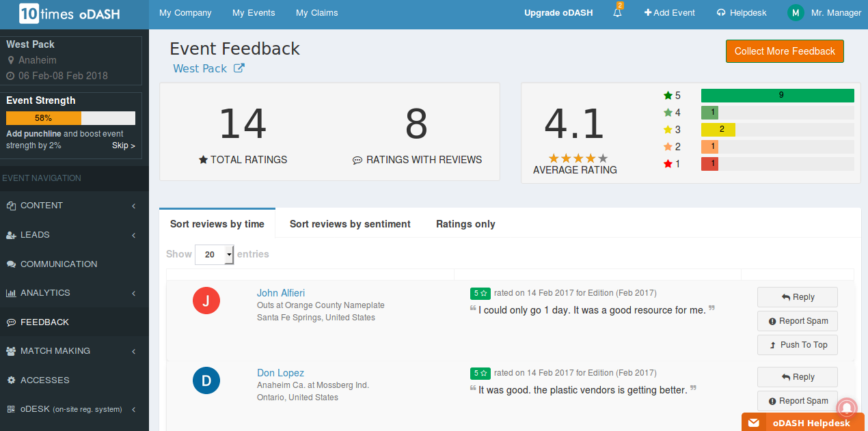Reply to Don Lopez's review
Image resolution: width=868 pixels, height=431 pixels.
797,377
